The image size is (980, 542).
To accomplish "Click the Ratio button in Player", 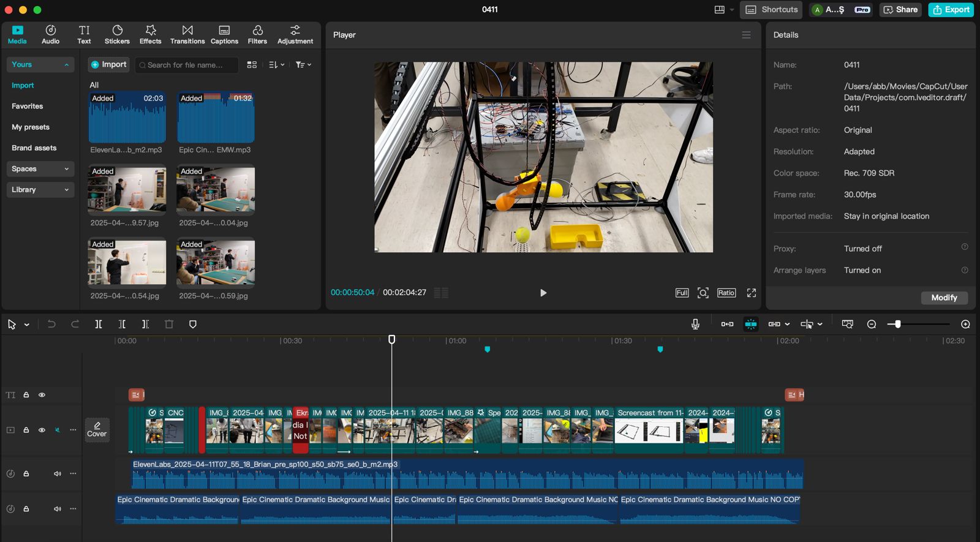I will [x=726, y=293].
